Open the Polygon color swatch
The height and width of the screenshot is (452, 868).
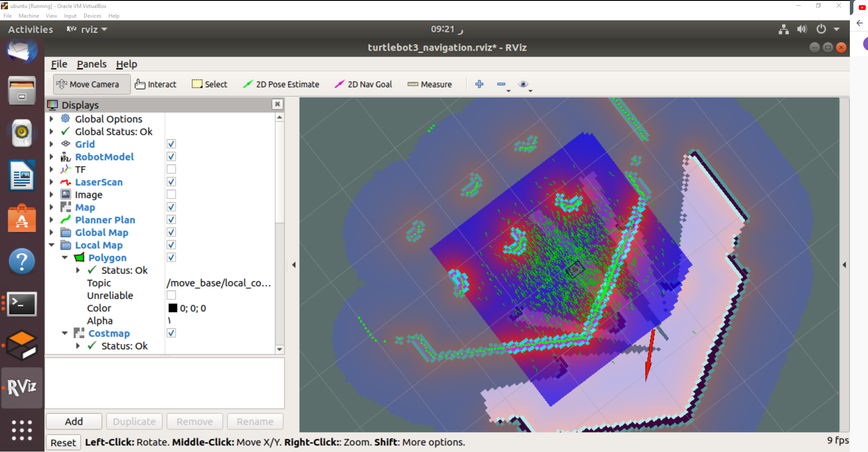click(173, 308)
